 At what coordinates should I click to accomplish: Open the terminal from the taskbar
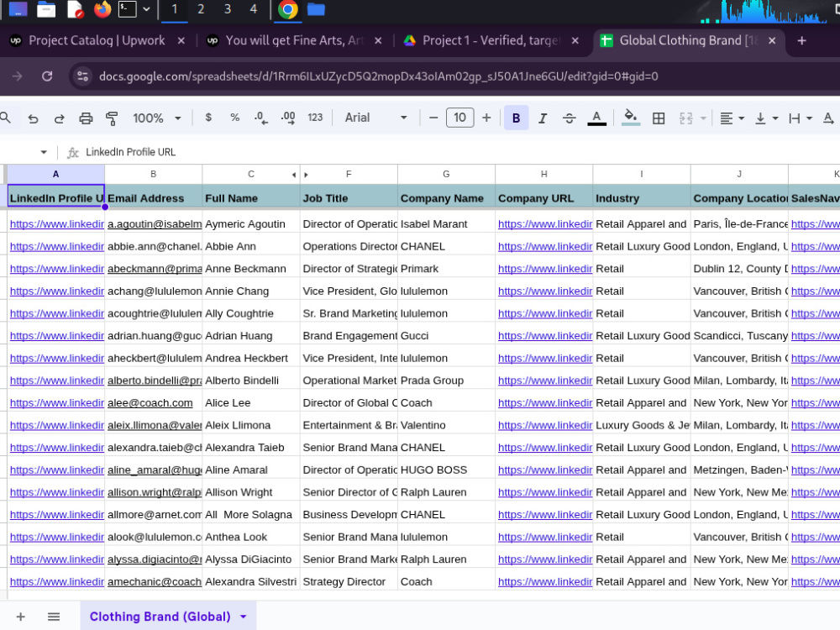tap(128, 9)
